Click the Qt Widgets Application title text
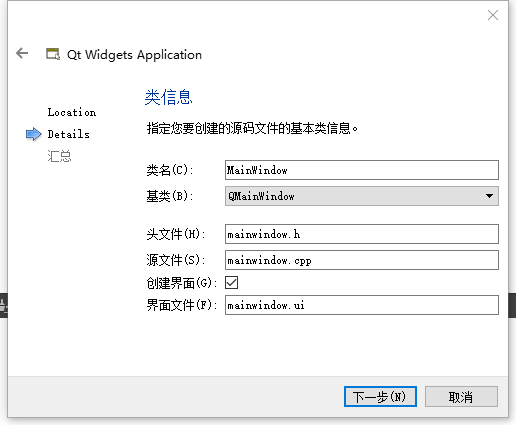 [134, 55]
